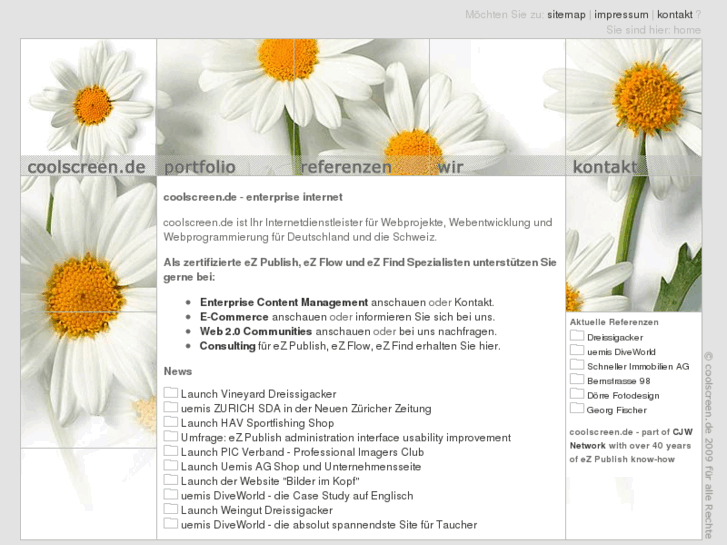Click the Launch Vineyard Dreissigacker news item
The height and width of the screenshot is (545, 727).
258,394
